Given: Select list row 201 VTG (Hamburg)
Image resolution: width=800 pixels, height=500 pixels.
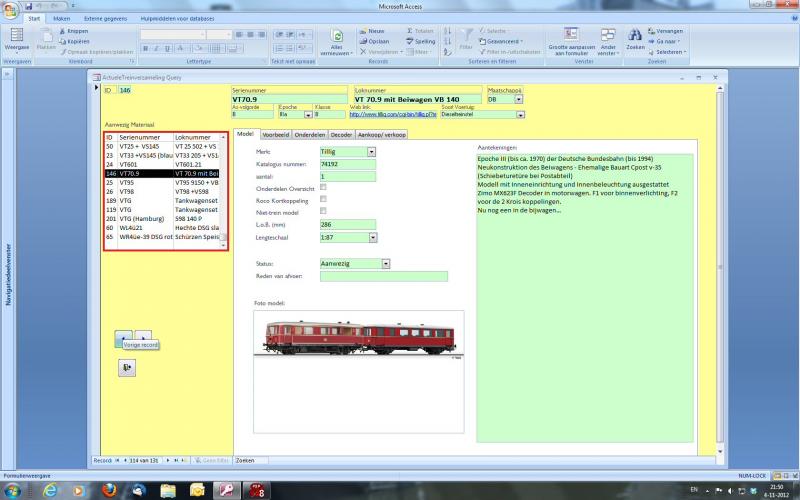Looking at the screenshot, I should [x=162, y=218].
